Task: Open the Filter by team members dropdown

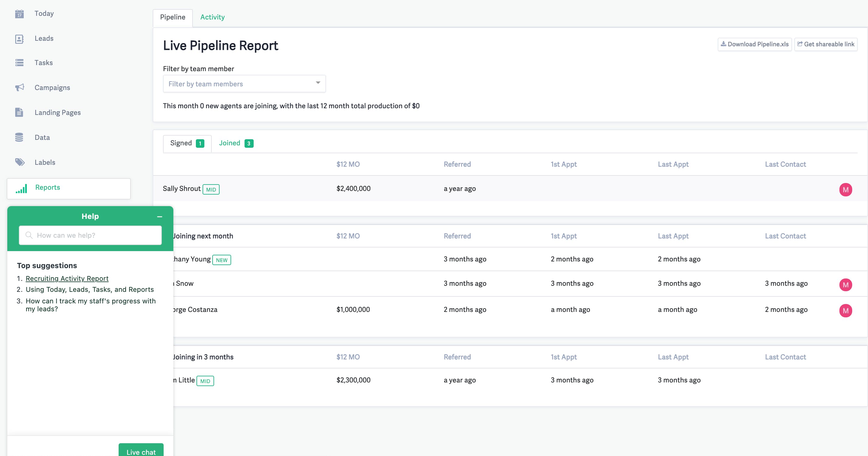Action: (244, 84)
